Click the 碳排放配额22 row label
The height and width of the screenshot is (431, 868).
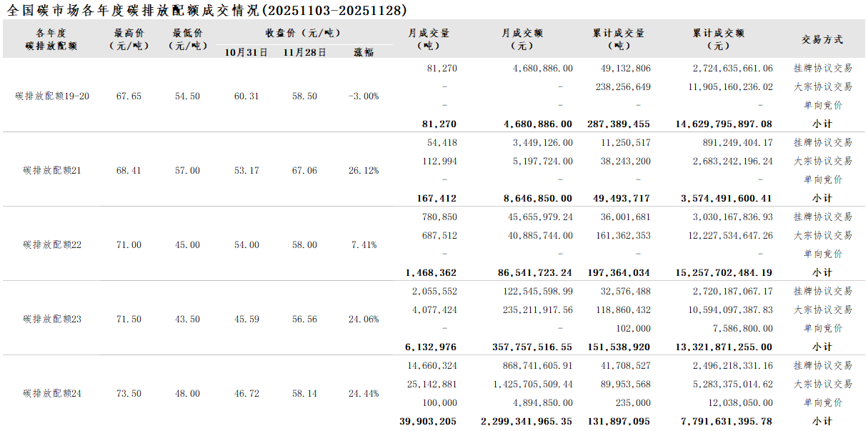pos(52,245)
